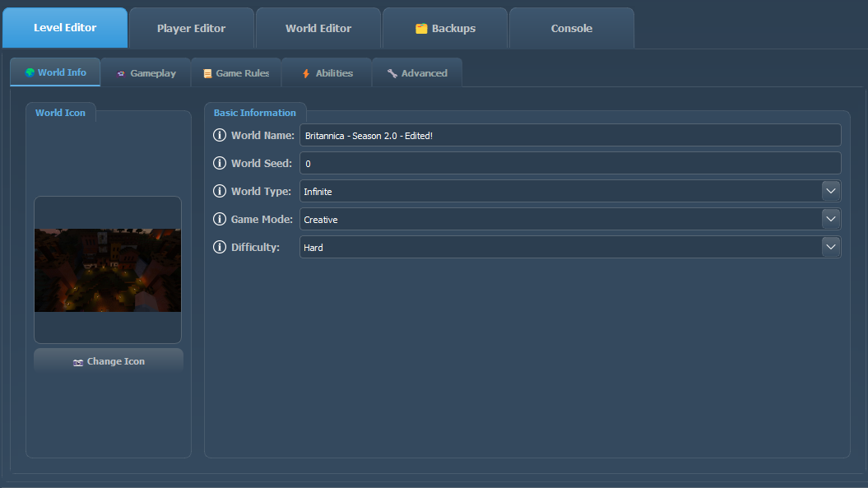The height and width of the screenshot is (488, 868).
Task: Click the info icon beside World Seed
Action: [220, 163]
